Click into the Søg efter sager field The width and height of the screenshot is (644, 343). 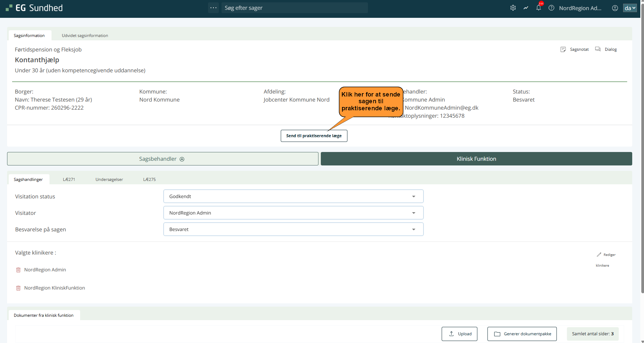click(x=295, y=8)
